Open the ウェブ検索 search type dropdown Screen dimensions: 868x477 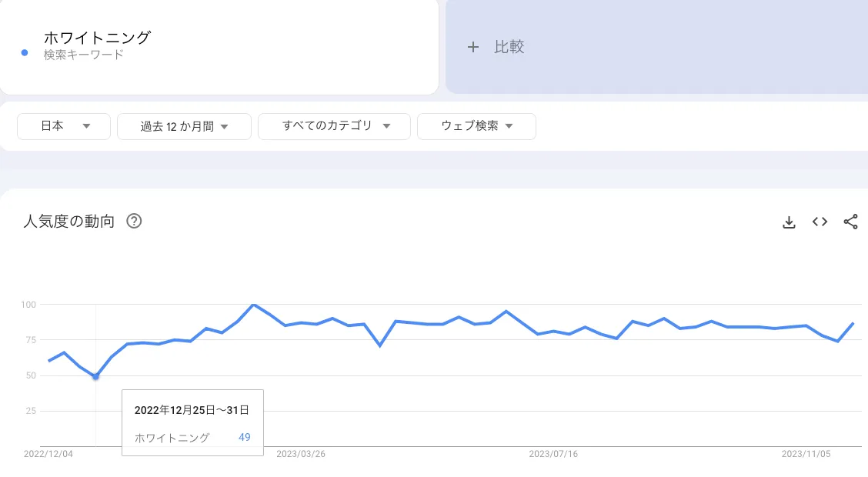point(476,126)
